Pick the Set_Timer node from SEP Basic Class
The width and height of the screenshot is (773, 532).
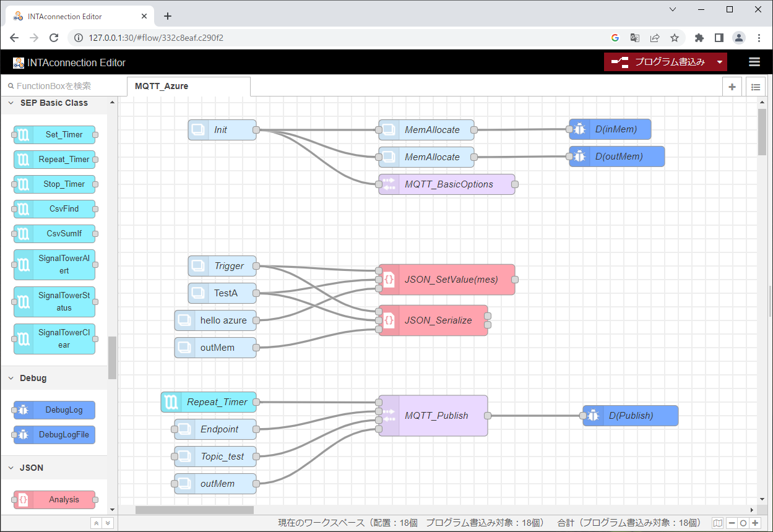coord(53,134)
